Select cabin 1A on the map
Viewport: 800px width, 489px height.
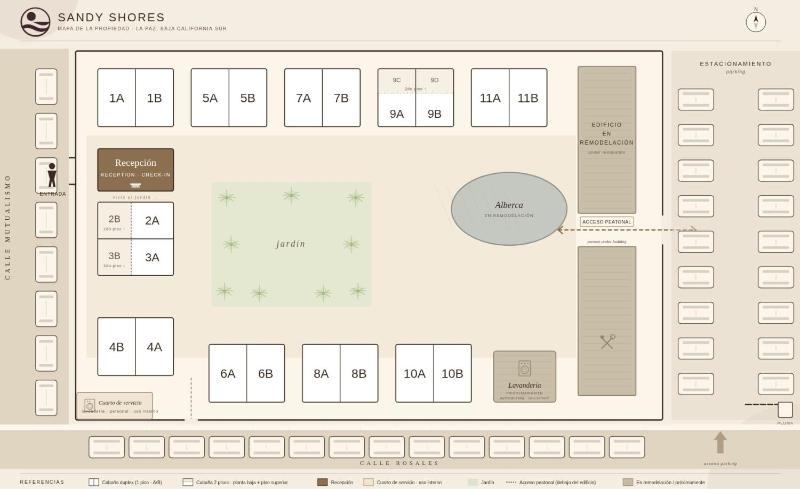(x=116, y=97)
